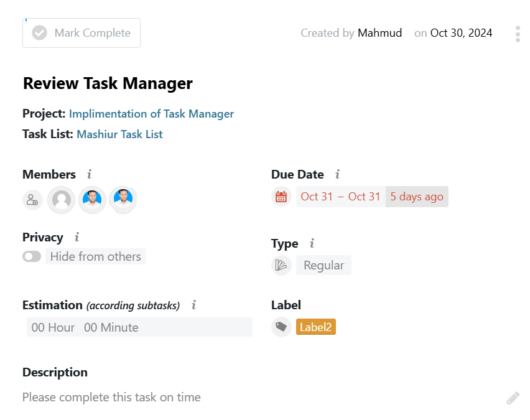Toggle the Hide from others privacy switch
Viewport: 530px width, 420px height.
[32, 256]
